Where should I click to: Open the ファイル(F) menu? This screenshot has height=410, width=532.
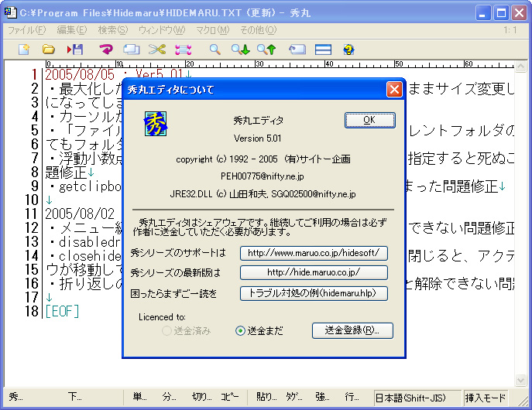click(x=26, y=30)
